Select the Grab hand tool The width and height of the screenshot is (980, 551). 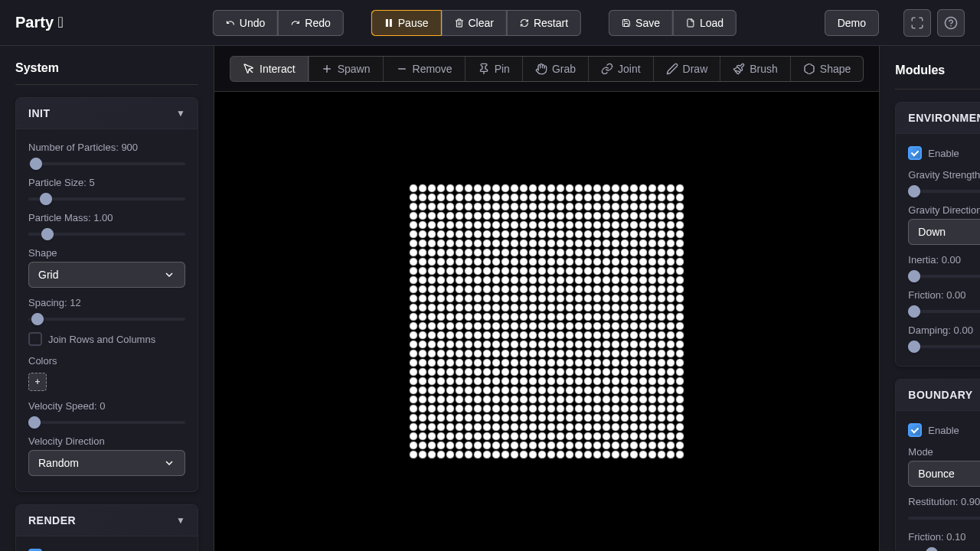click(x=556, y=69)
